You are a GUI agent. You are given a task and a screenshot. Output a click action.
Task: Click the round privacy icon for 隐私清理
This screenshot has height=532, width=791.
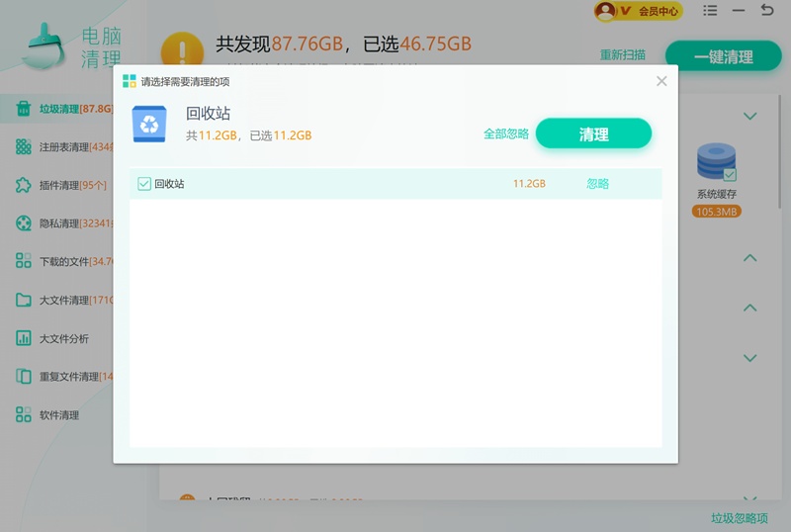click(23, 223)
